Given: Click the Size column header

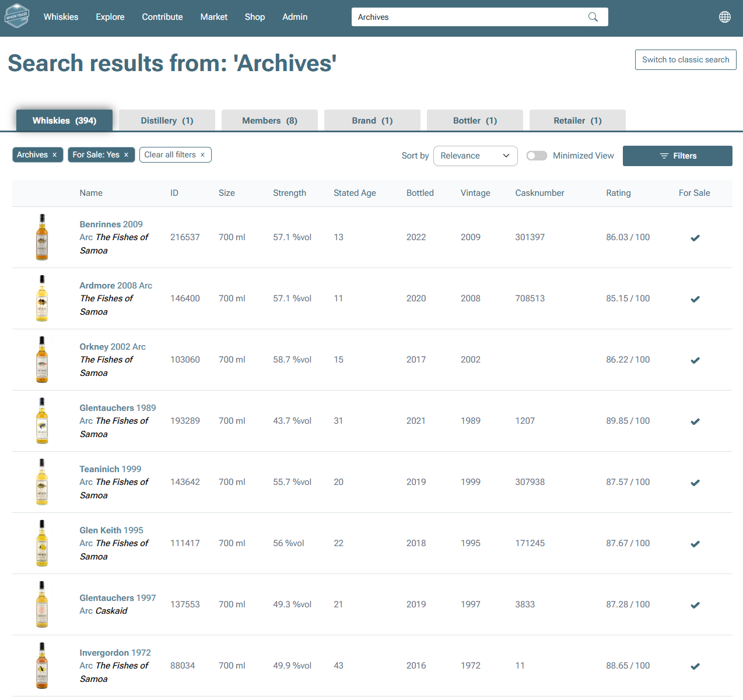Looking at the screenshot, I should pyautogui.click(x=227, y=193).
